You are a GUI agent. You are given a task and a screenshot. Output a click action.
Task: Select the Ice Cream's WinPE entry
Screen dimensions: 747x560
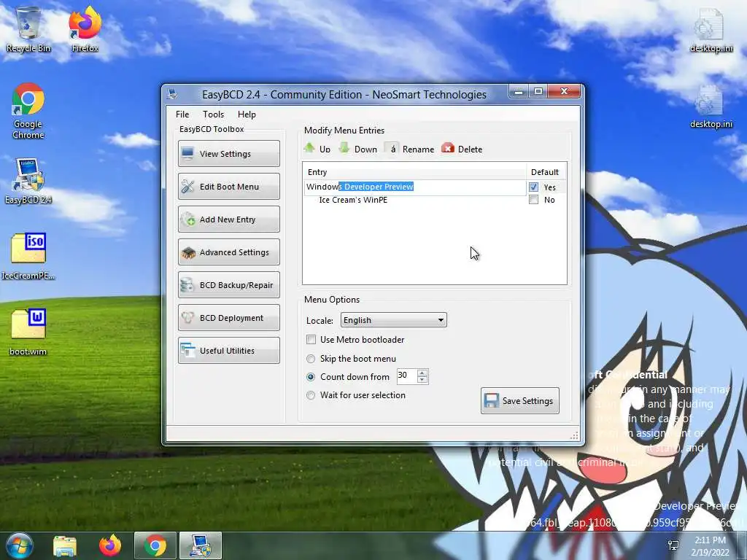[x=353, y=200]
